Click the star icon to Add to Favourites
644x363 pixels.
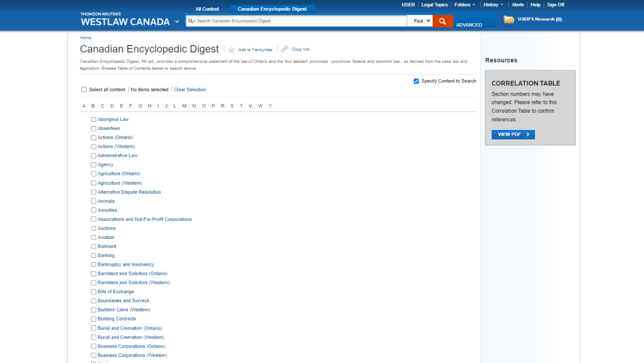coord(231,49)
